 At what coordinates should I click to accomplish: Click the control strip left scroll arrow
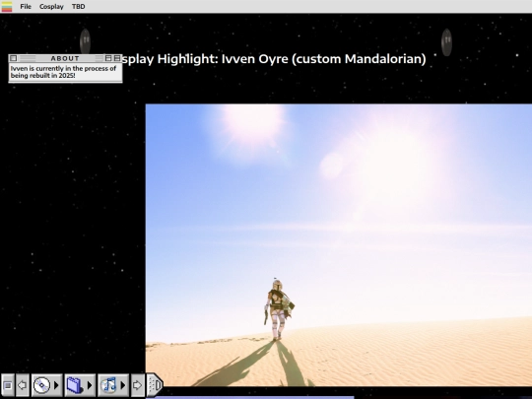pos(23,385)
